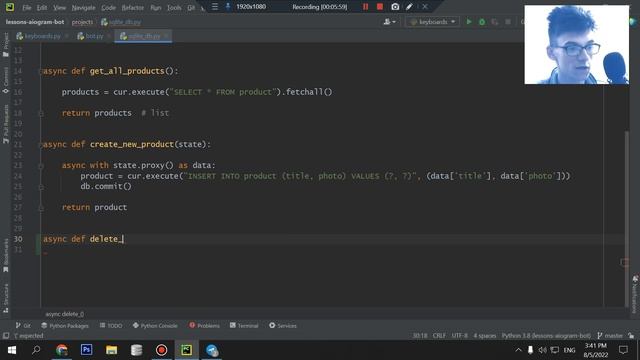This screenshot has height=360, width=640.
Task: Open the Python Console tool window
Action: [155, 326]
